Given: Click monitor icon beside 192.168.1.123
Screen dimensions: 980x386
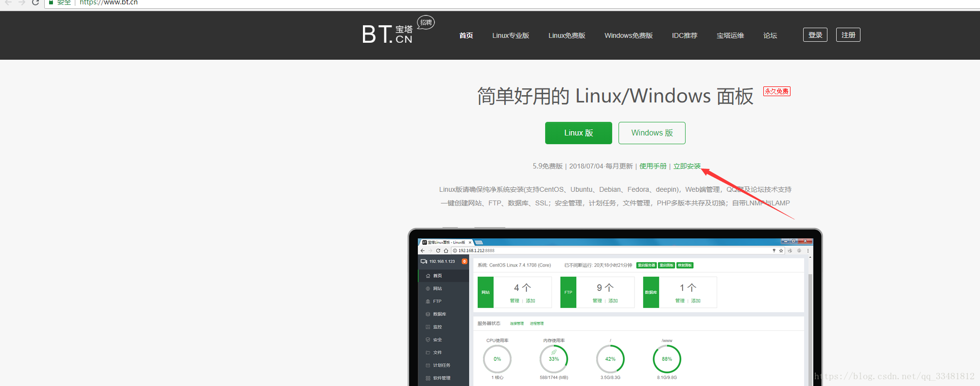Looking at the screenshot, I should [424, 261].
